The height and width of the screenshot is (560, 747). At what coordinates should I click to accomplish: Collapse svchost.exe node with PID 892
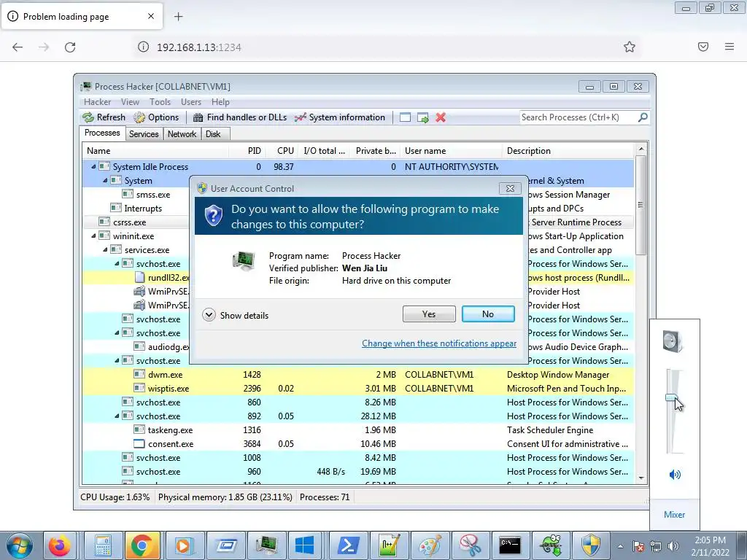click(117, 416)
